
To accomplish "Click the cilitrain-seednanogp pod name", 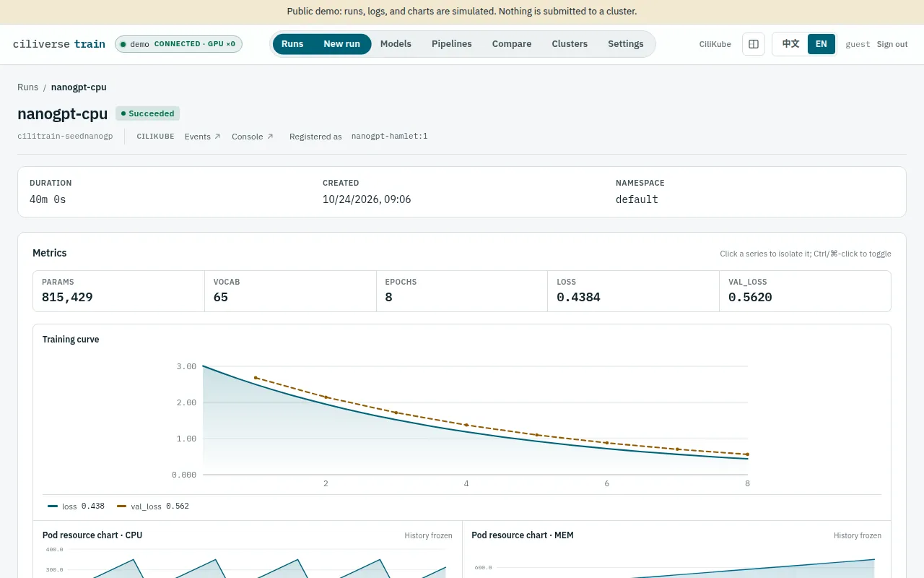I will click(x=65, y=137).
